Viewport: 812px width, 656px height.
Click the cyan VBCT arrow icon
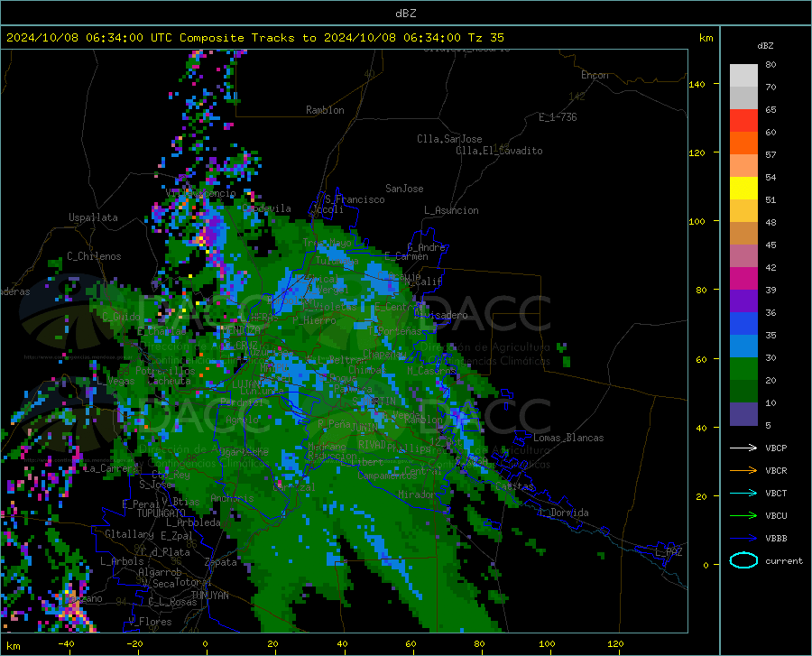point(743,493)
